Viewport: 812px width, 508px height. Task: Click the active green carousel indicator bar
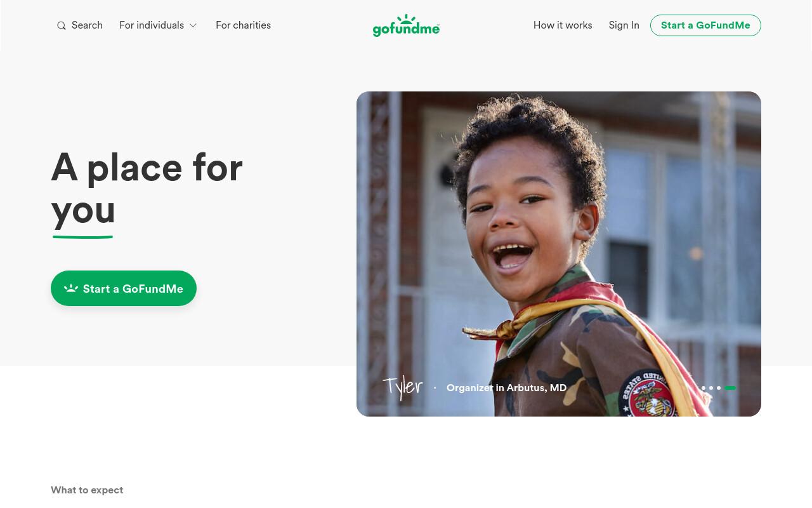730,388
